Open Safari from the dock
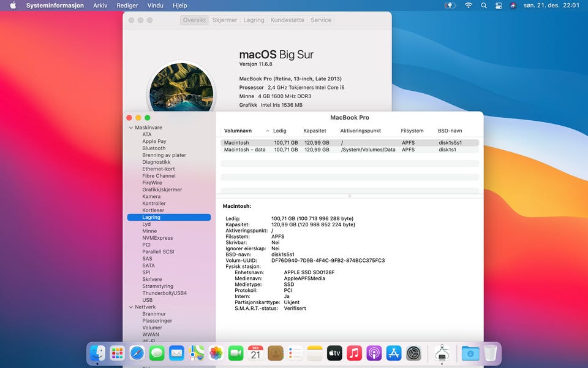The width and height of the screenshot is (588, 368). [x=137, y=353]
